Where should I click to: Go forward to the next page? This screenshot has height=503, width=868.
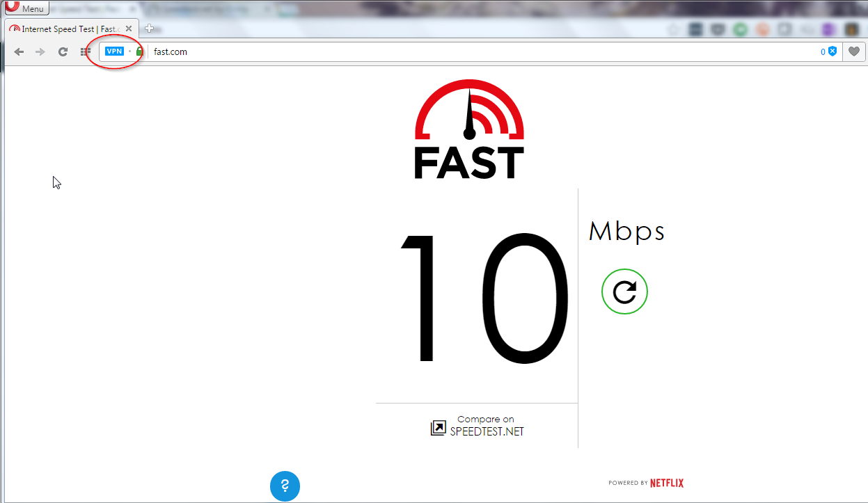pos(40,52)
